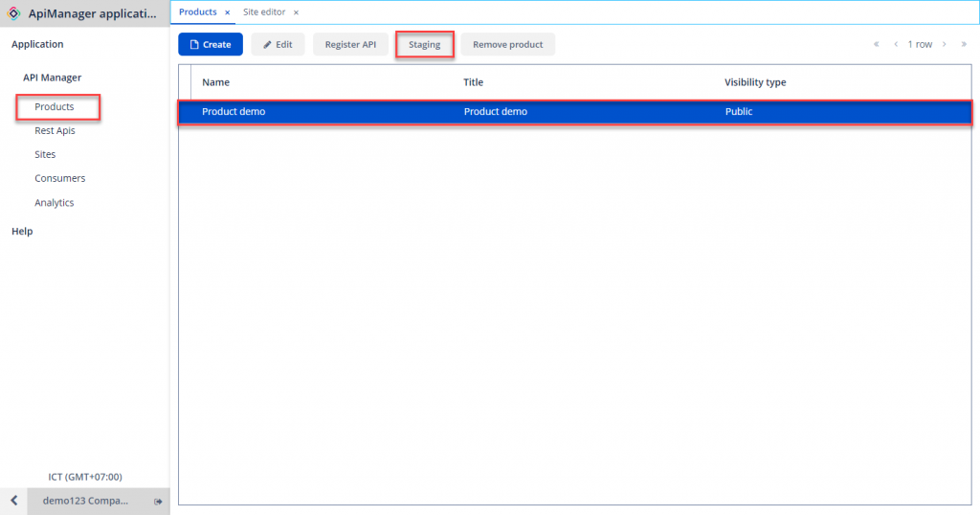Click Register API button
980x515 pixels.
(350, 45)
